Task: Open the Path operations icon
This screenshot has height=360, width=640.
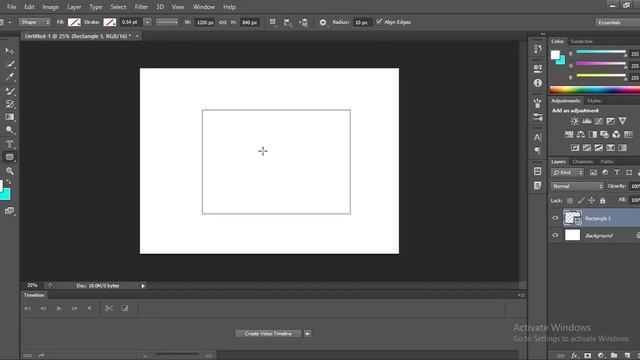Action: click(273, 22)
